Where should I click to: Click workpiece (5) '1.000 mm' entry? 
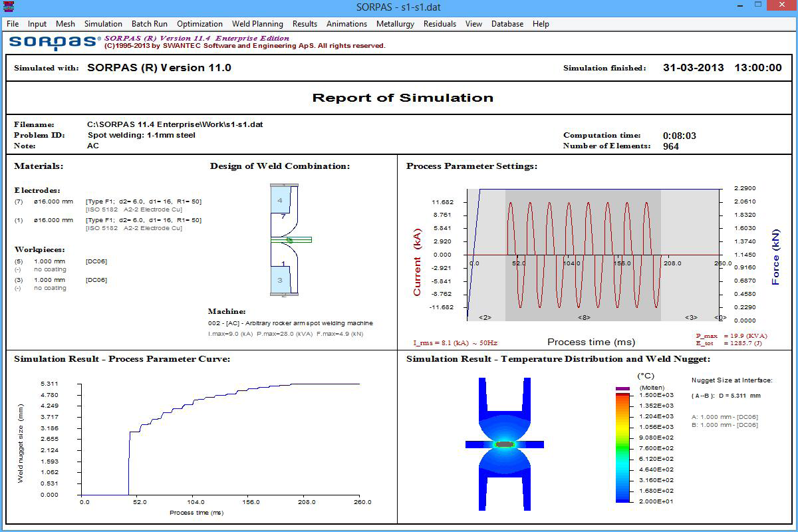pos(50,261)
